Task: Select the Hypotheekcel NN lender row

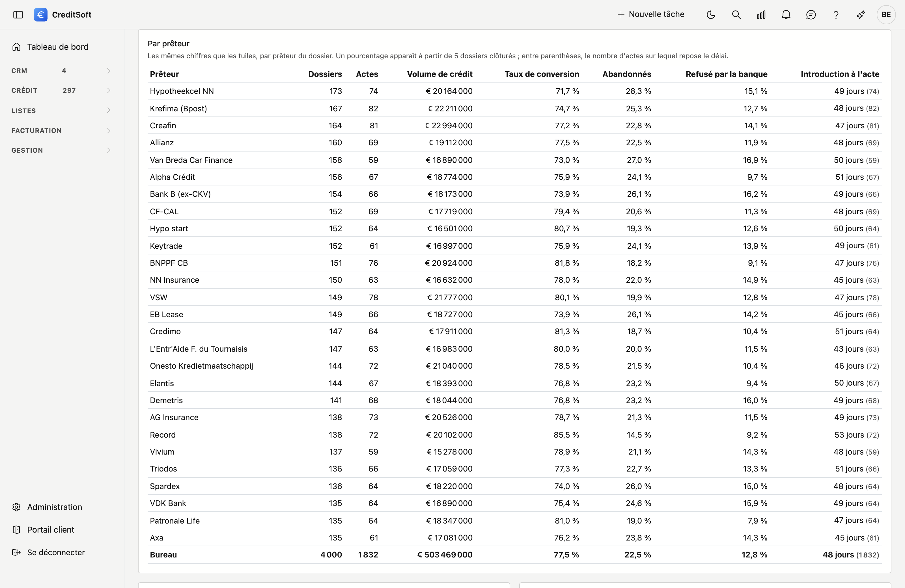Action: point(514,91)
